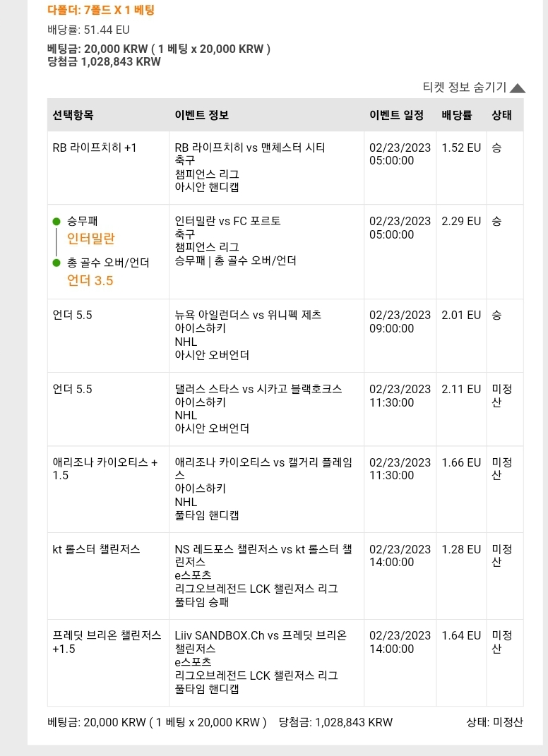The height and width of the screenshot is (756, 548).
Task: Open the Liiv SANDBOX.Ch vs 프레딧 브리온 event
Action: point(261,642)
